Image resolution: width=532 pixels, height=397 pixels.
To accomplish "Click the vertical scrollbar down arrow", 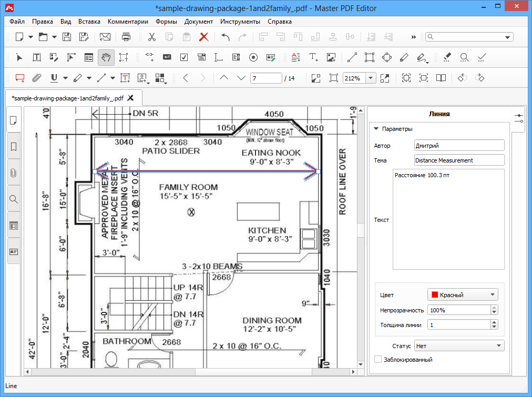I will [x=361, y=364].
